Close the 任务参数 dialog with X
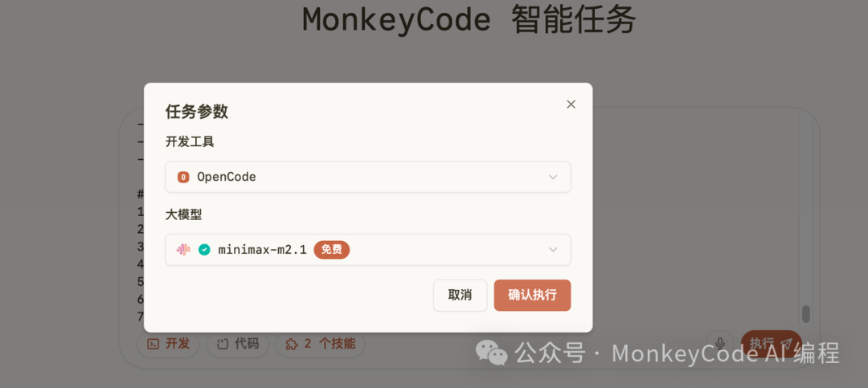868x388 pixels. 571,104
